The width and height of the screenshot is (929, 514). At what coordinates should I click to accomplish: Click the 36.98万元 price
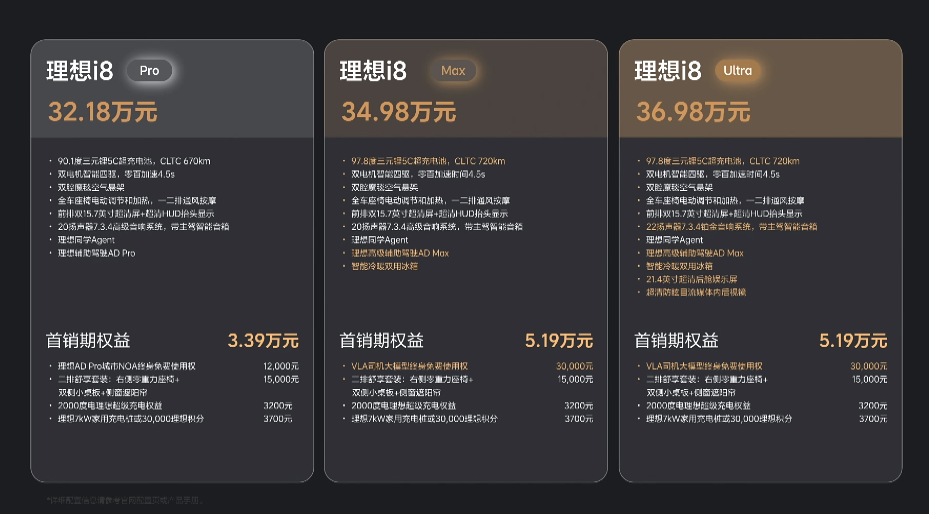pos(693,111)
